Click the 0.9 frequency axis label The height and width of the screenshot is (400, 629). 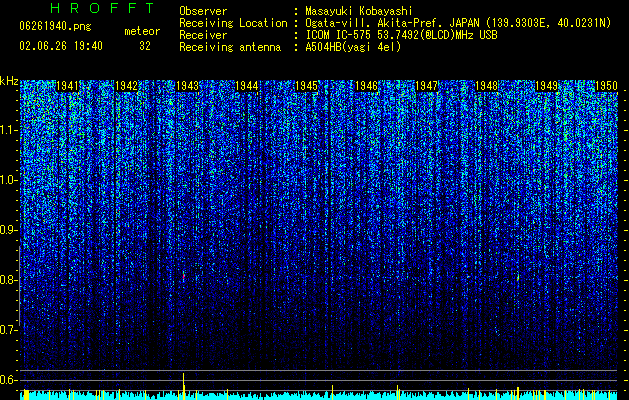tap(9, 230)
